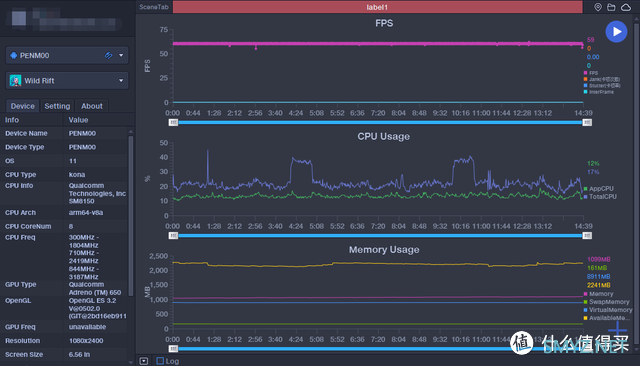
Task: Click the 2241MB available memory readout
Action: (599, 285)
